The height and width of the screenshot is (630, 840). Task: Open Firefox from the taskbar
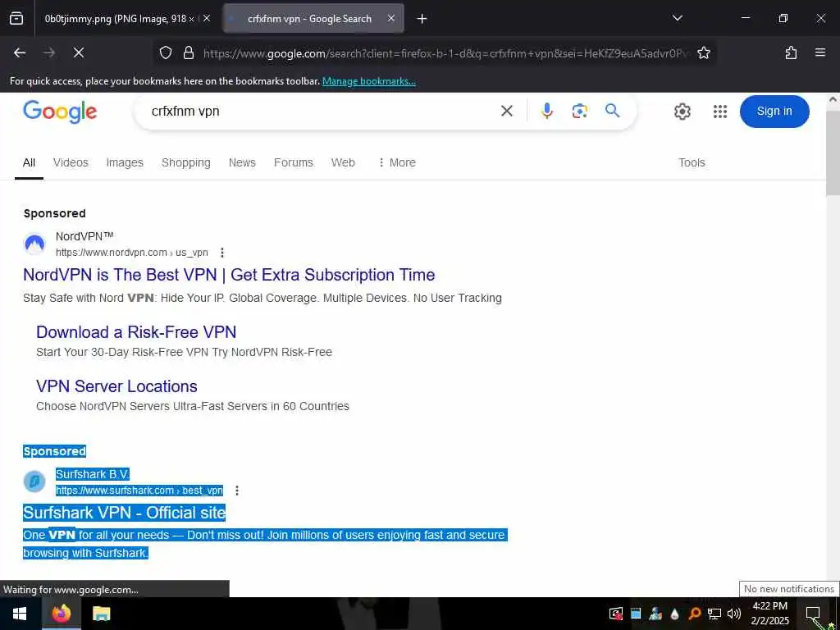point(61,614)
